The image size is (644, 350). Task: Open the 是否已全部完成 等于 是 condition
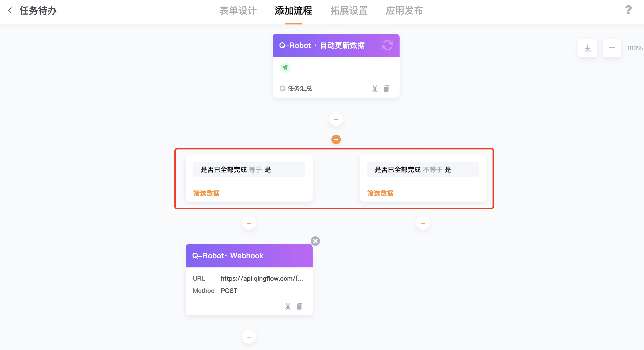coord(249,170)
